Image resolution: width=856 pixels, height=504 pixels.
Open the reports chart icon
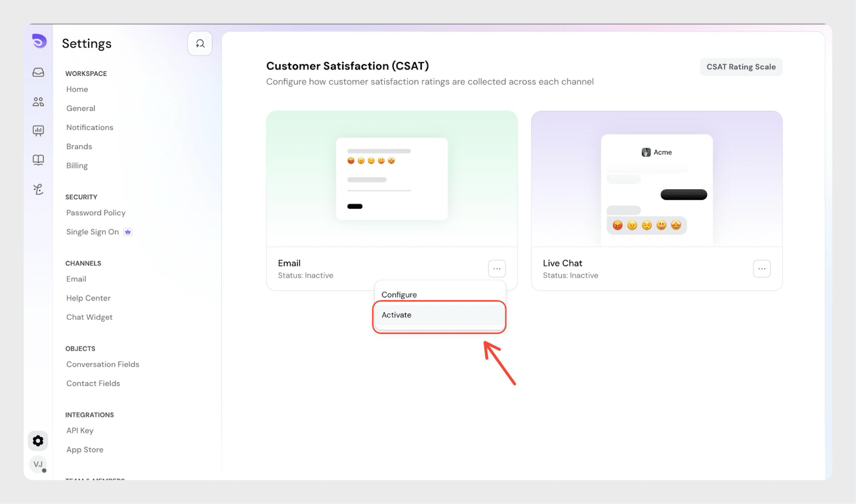pos(39,131)
